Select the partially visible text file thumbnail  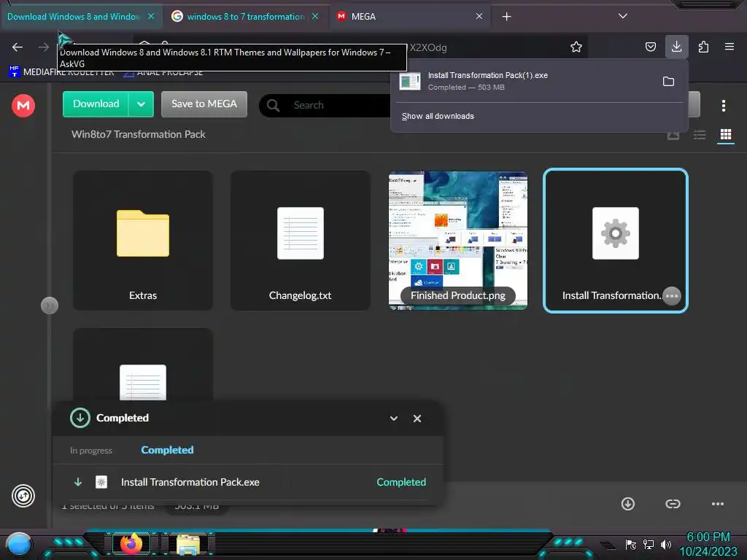(x=143, y=365)
